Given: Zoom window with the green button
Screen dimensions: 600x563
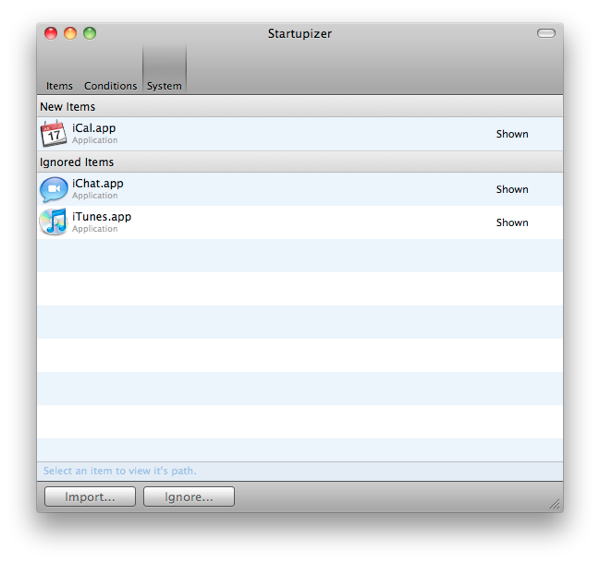Looking at the screenshot, I should [90, 33].
